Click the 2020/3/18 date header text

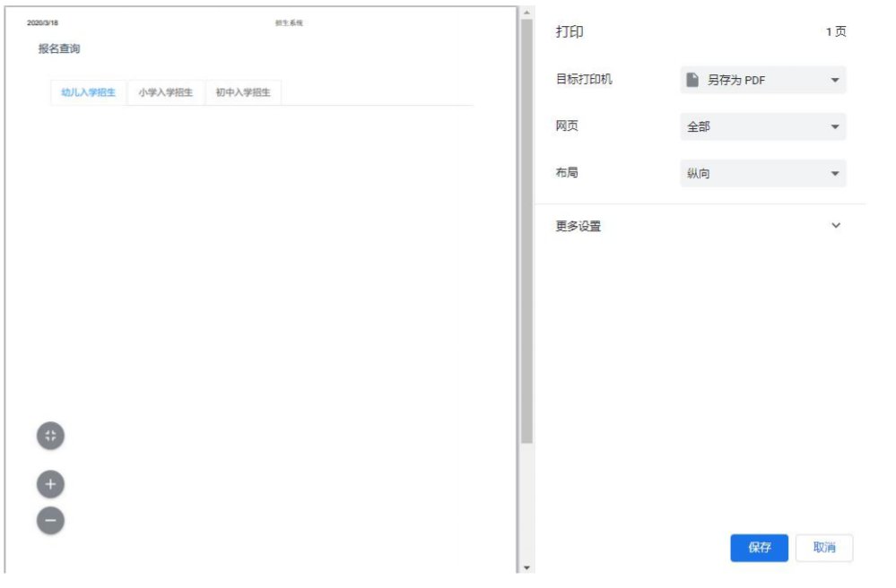(43, 22)
